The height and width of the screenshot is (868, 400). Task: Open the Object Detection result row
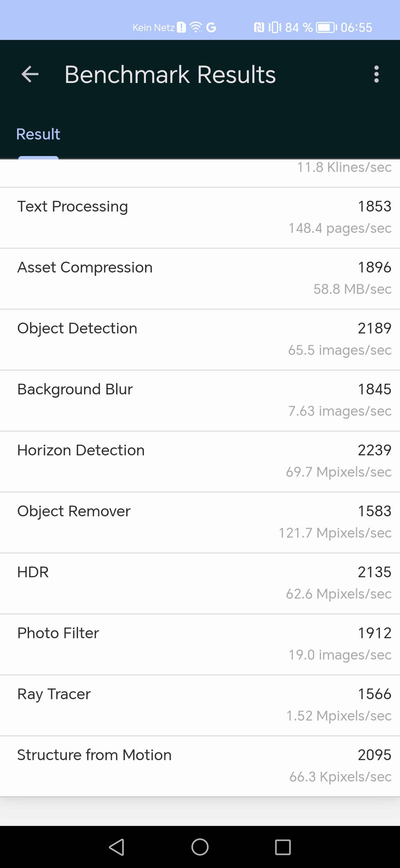pyautogui.click(x=200, y=340)
